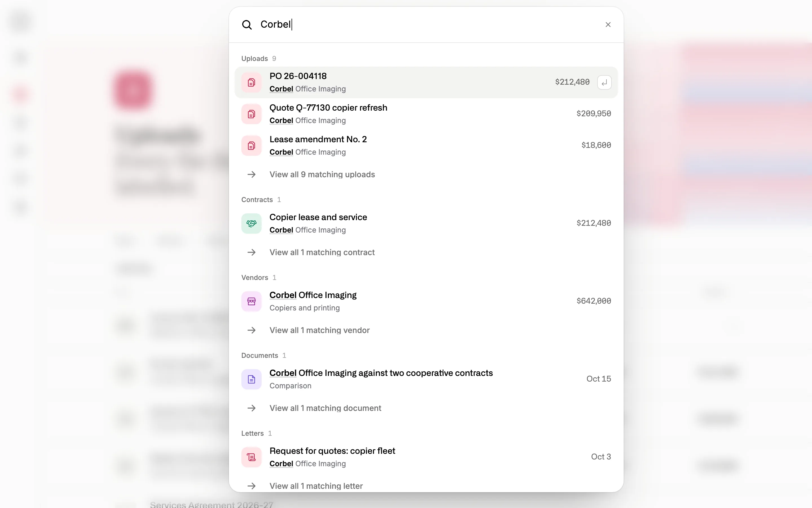
Task: Click in the Corbel search field
Action: click(426, 25)
